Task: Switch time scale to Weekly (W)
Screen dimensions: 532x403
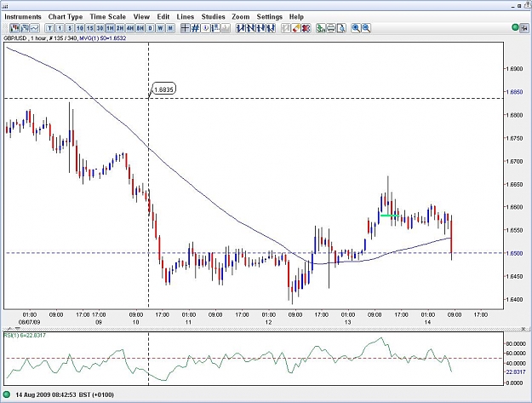Action: [160, 28]
